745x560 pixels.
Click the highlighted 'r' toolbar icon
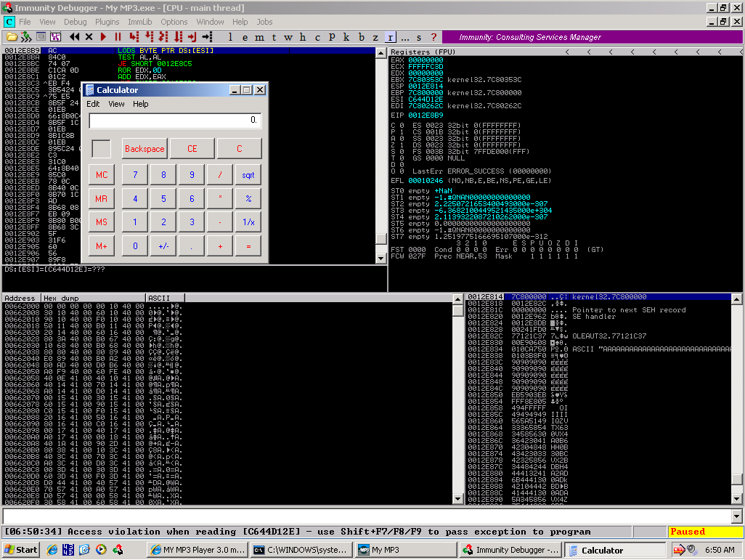[390, 37]
